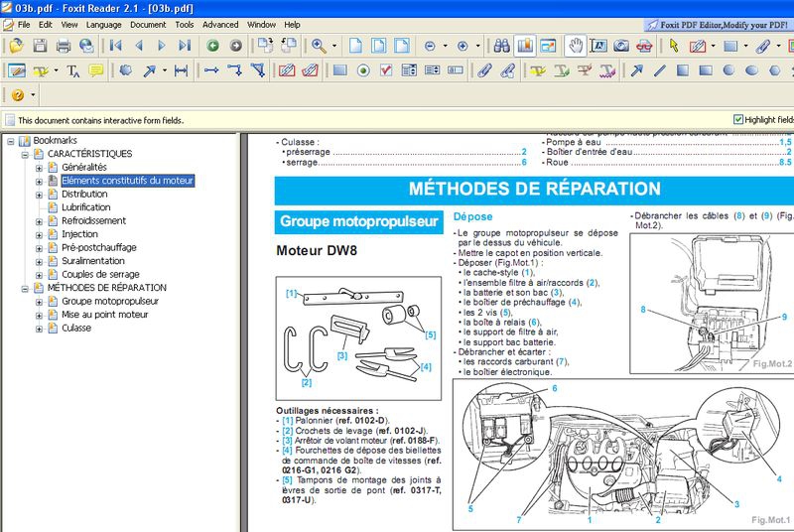Click the radio button form field tool
The width and height of the screenshot is (794, 532).
(x=362, y=70)
